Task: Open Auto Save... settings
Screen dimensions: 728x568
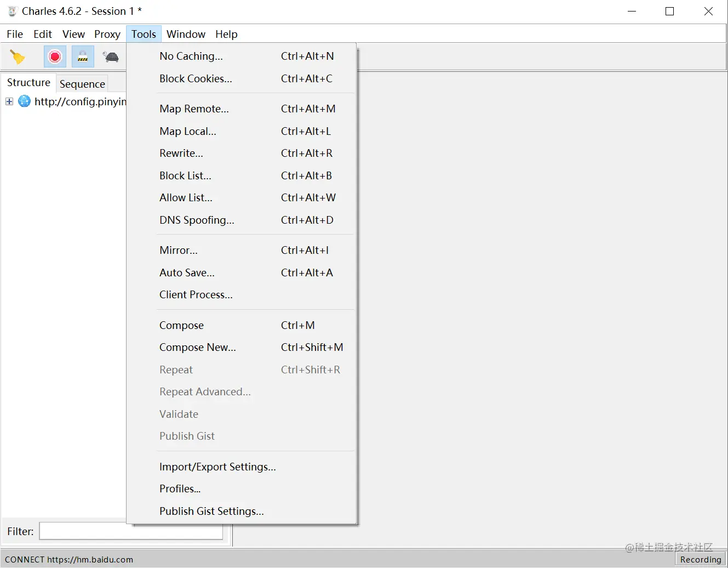Action: pos(242,272)
